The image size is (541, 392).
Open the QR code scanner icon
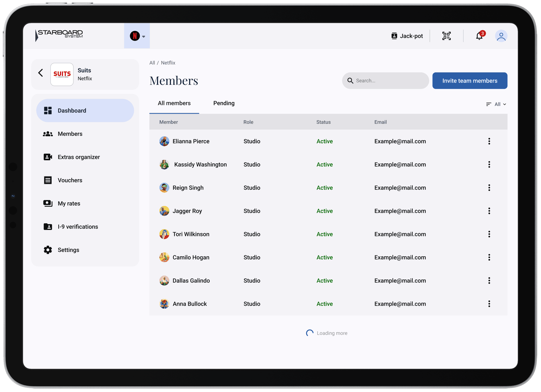[x=446, y=36]
